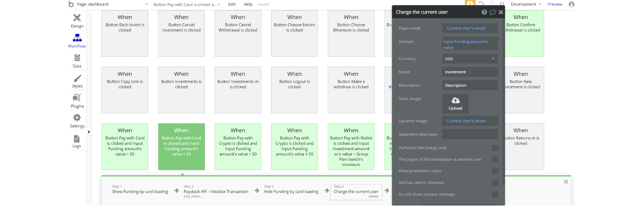This screenshot has height=208, width=644.
Task: Check Allow promotion codes option
Action: 495,171
